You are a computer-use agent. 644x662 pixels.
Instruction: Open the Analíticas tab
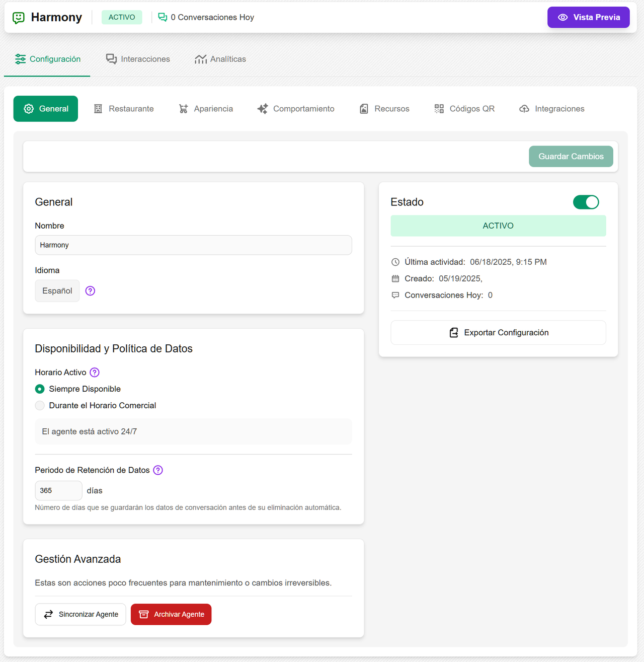pyautogui.click(x=220, y=59)
